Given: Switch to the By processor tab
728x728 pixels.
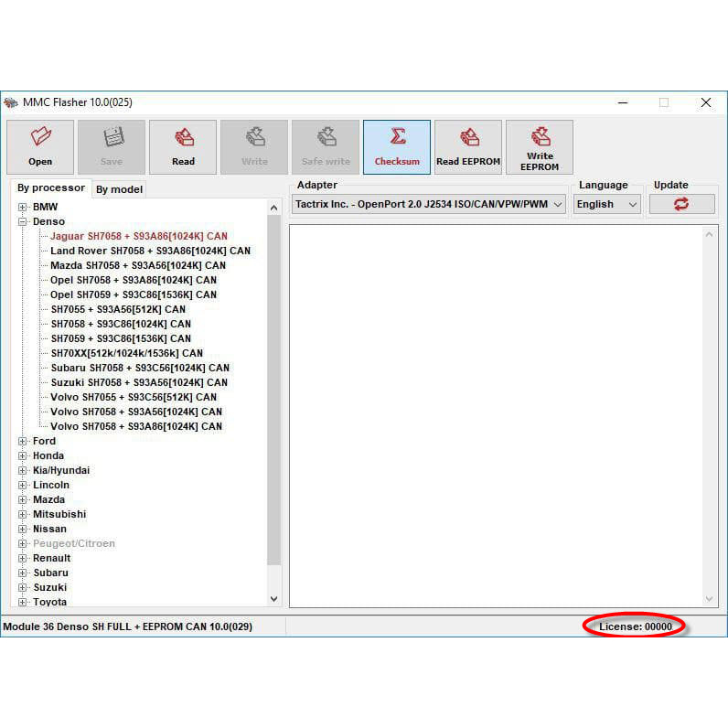Looking at the screenshot, I should [51, 187].
